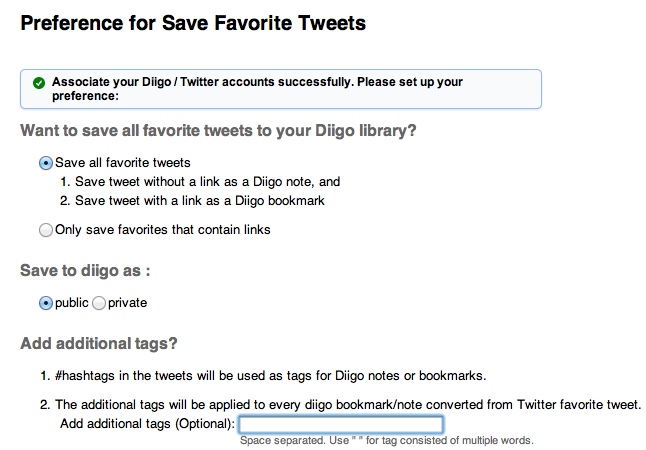Image resolution: width=646 pixels, height=450 pixels.
Task: Click the Save to diigo as heading
Action: point(85,271)
